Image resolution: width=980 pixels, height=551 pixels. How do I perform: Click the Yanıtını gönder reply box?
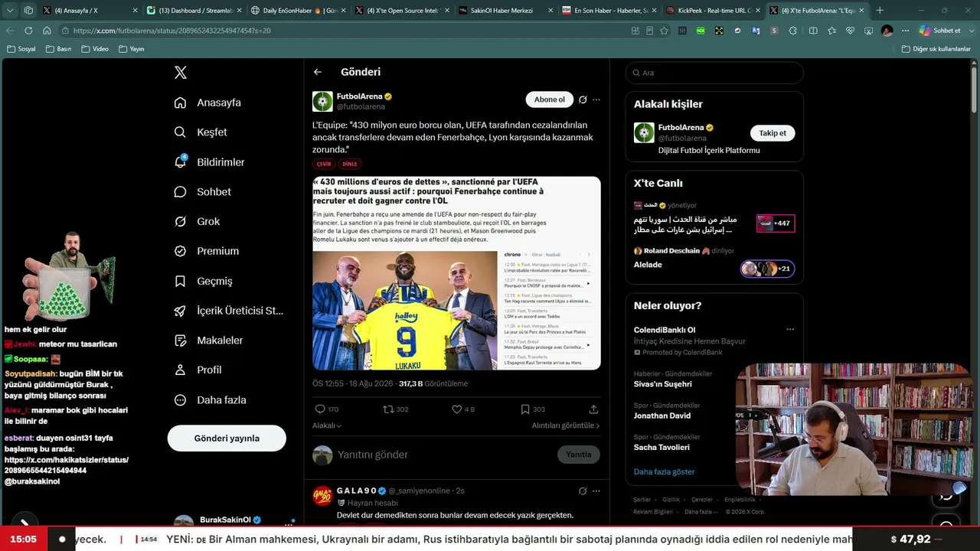coord(372,455)
